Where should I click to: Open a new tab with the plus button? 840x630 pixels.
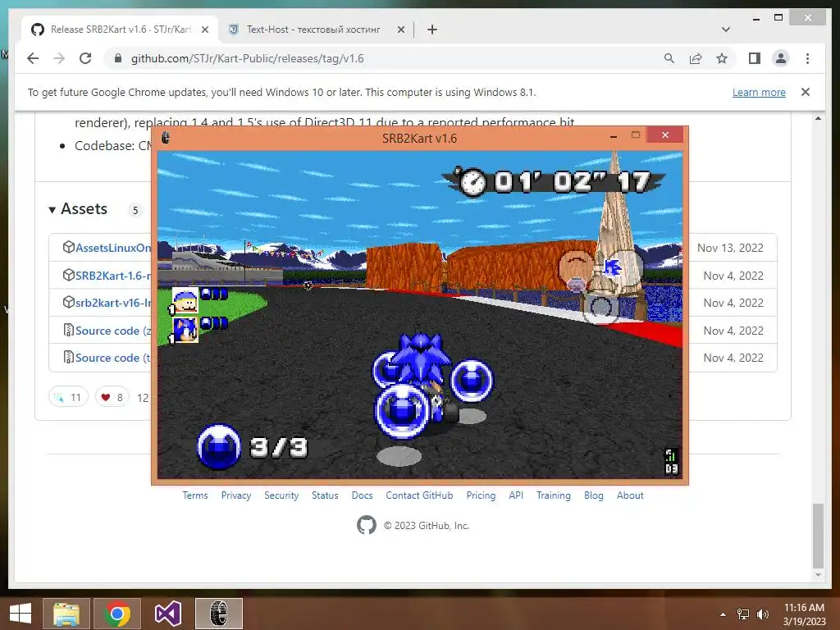pyautogui.click(x=432, y=30)
